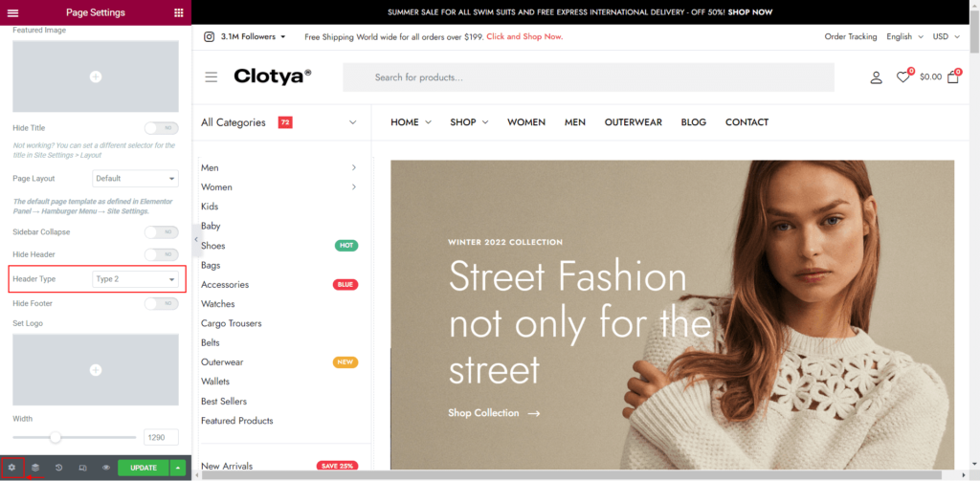Select Best Sellers category
The height and width of the screenshot is (481, 980).
click(x=224, y=401)
